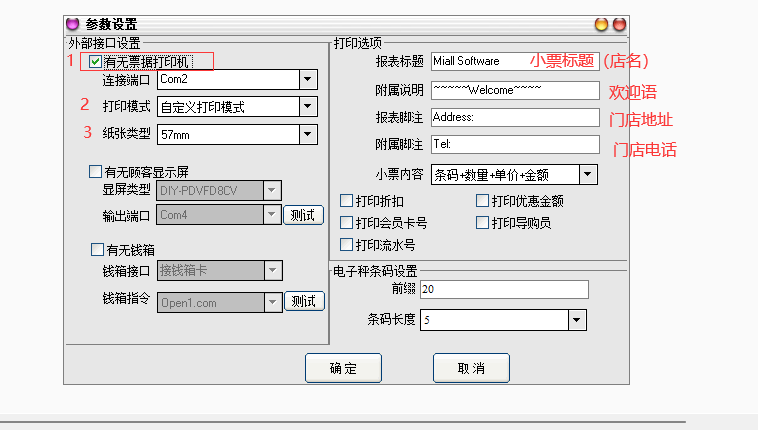Click the 确定 button
This screenshot has height=430, width=758.
[x=343, y=368]
